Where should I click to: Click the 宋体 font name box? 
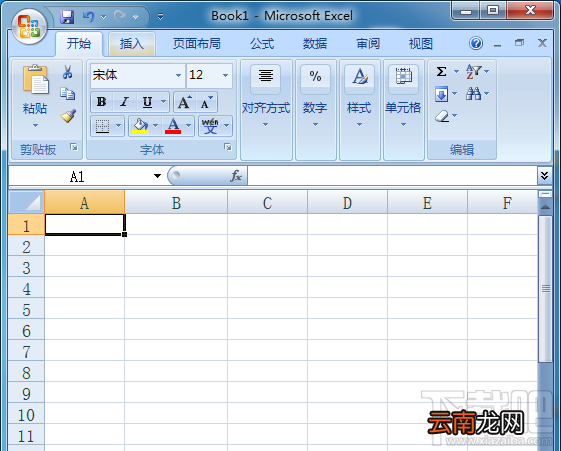tap(132, 75)
